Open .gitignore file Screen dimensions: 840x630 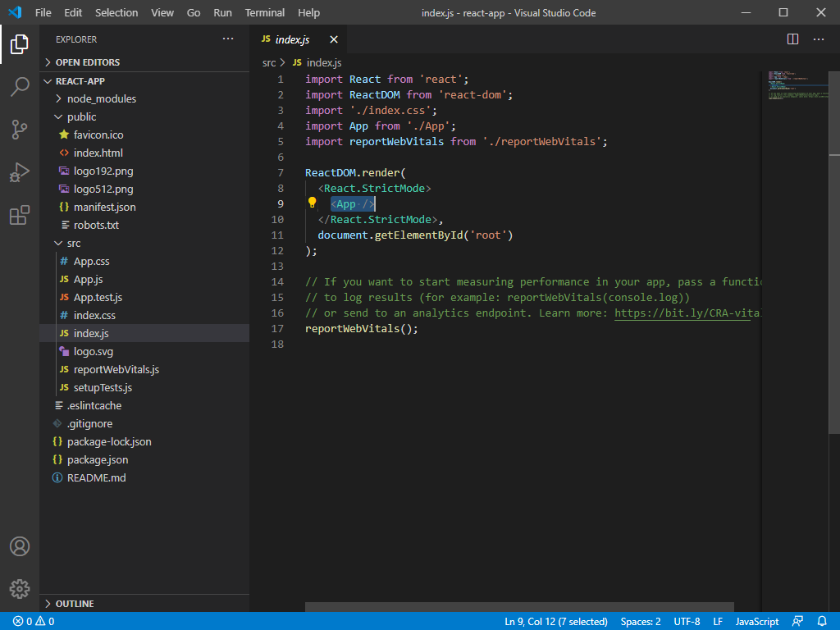click(144, 424)
